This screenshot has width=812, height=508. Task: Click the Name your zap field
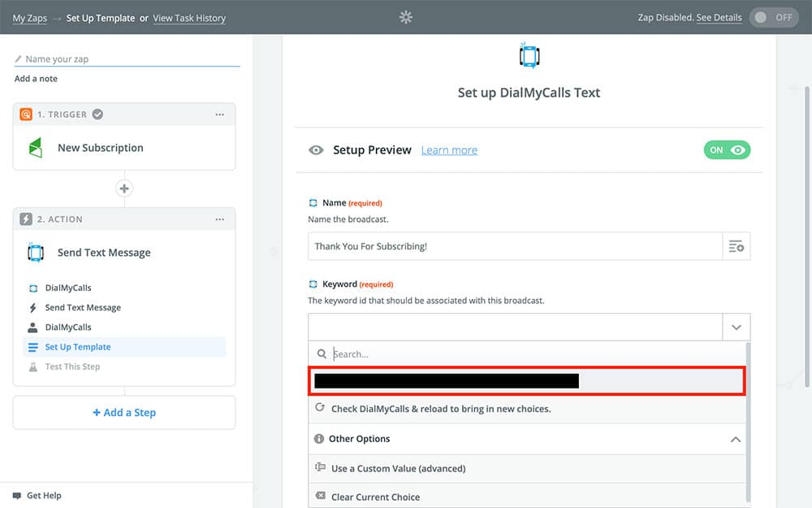[130, 59]
